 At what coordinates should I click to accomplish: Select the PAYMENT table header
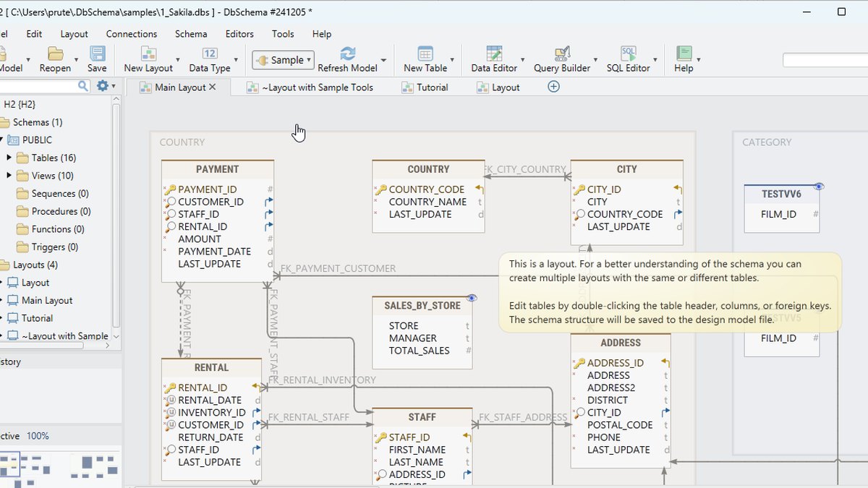pyautogui.click(x=217, y=169)
